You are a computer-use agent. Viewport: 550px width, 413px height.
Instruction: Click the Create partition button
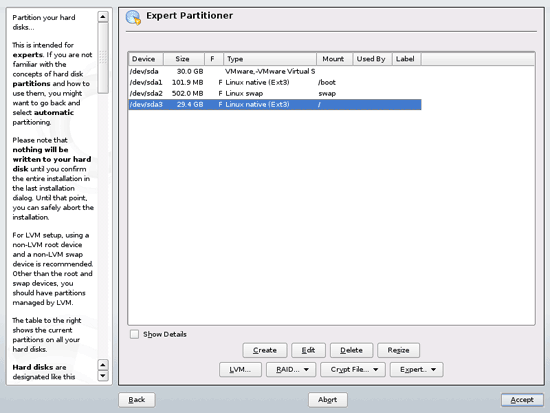pos(264,350)
